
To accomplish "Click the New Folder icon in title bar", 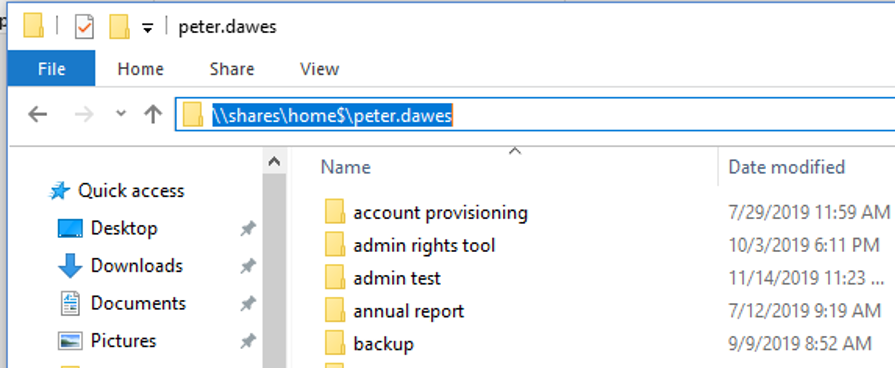I will [119, 27].
